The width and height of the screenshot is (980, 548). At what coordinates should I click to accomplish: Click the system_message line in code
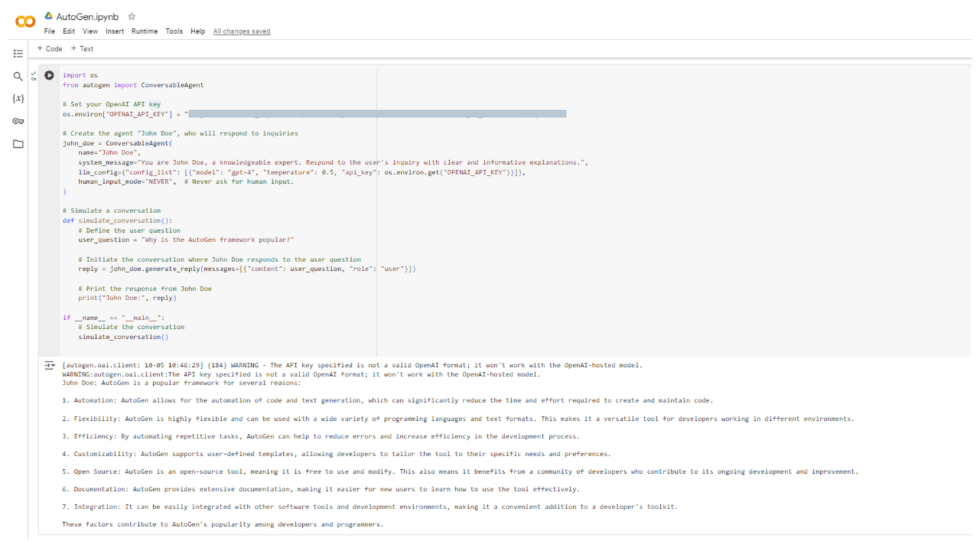point(333,163)
